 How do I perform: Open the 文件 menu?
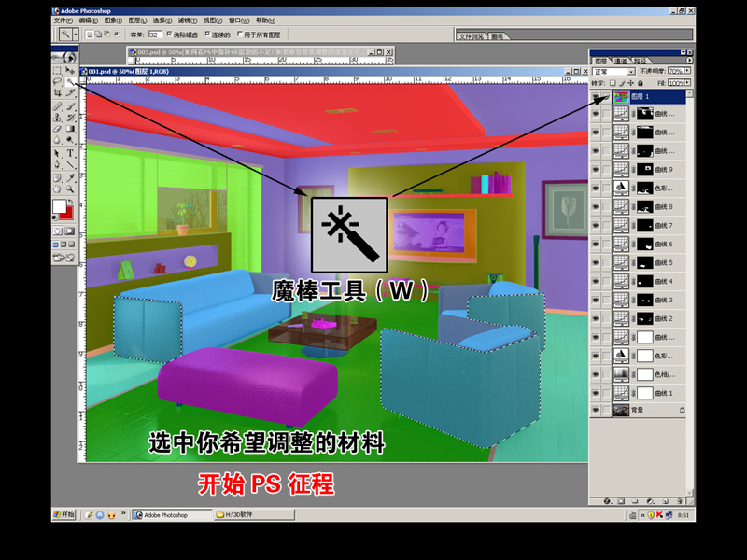[x=63, y=21]
